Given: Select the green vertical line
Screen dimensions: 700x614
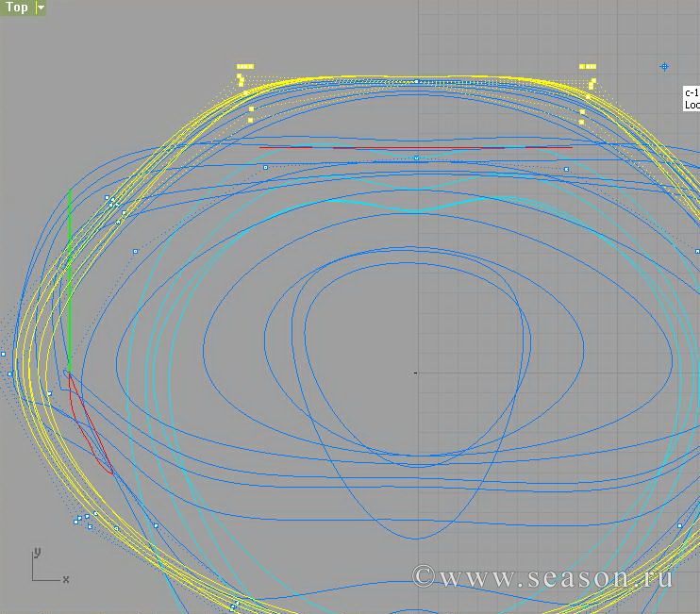Looking at the screenshot, I should [70, 281].
